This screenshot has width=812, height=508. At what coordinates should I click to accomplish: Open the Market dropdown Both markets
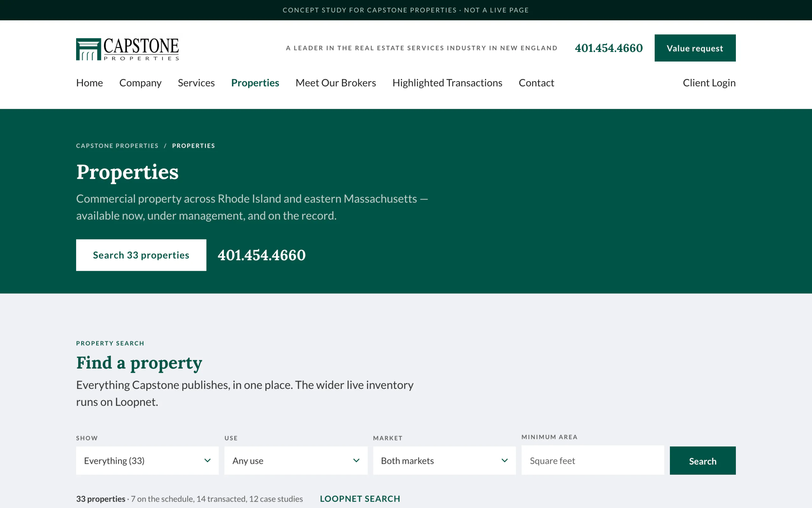point(444,461)
